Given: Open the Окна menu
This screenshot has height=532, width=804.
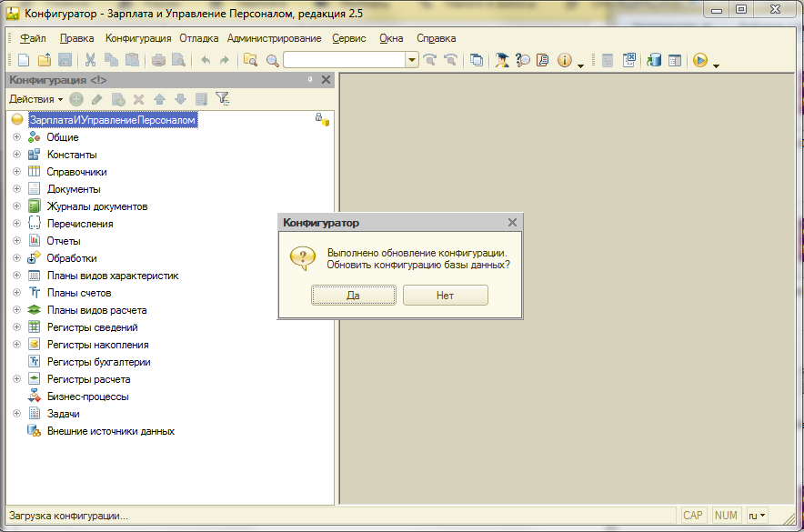Looking at the screenshot, I should click(x=391, y=38).
